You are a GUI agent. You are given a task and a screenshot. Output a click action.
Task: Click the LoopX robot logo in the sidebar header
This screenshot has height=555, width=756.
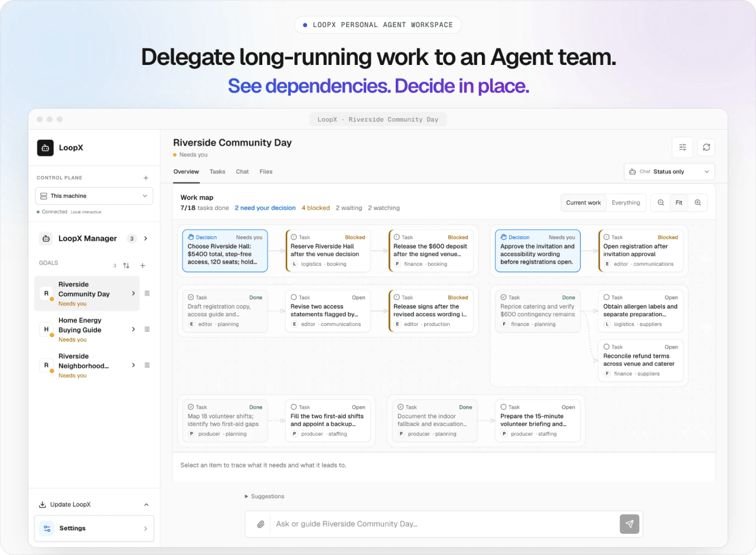(45, 148)
